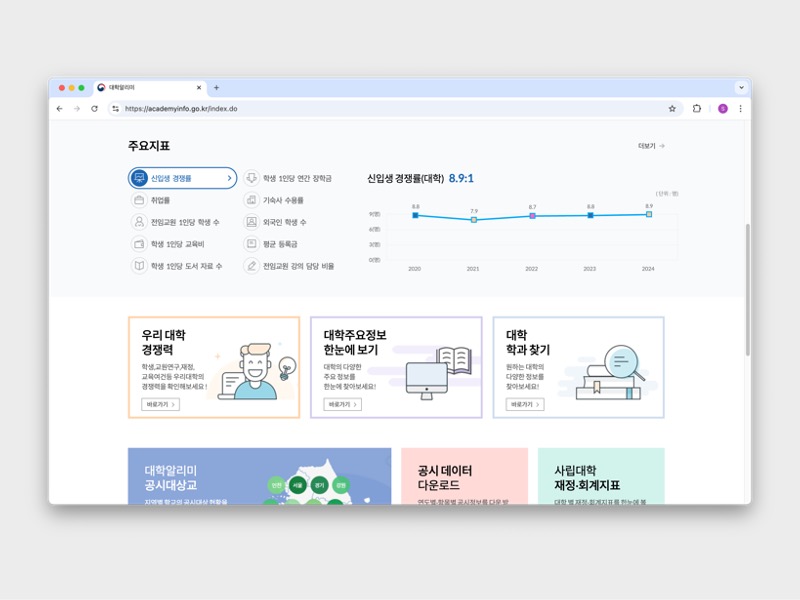Click 바로가기 under 대학 학과 찾기
This screenshot has height=600, width=800.
(525, 405)
